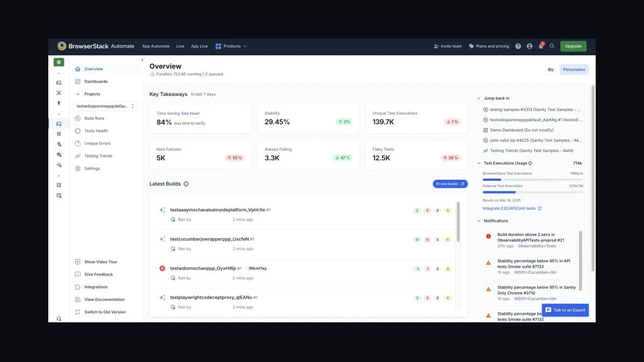Click the Latest Builds list scrollbar
This screenshot has height=362, width=644.
[x=458, y=222]
